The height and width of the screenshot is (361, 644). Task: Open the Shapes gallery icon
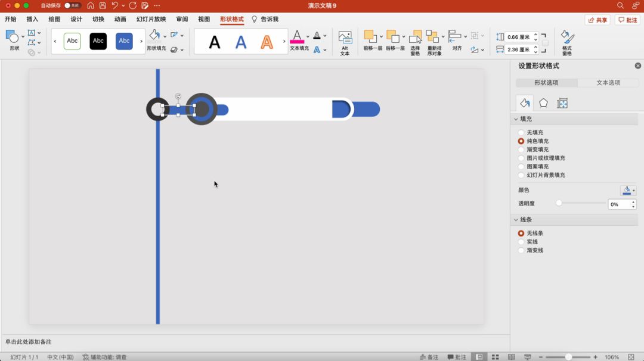point(13,37)
